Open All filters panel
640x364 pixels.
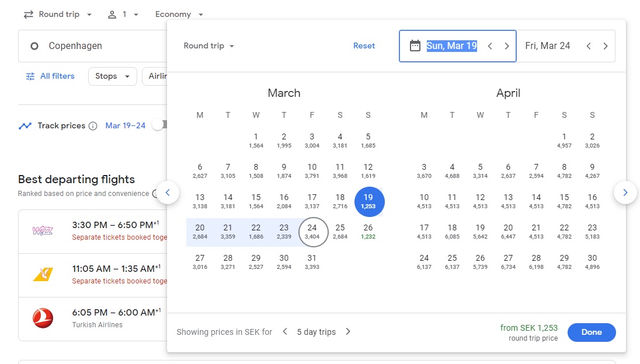(50, 76)
